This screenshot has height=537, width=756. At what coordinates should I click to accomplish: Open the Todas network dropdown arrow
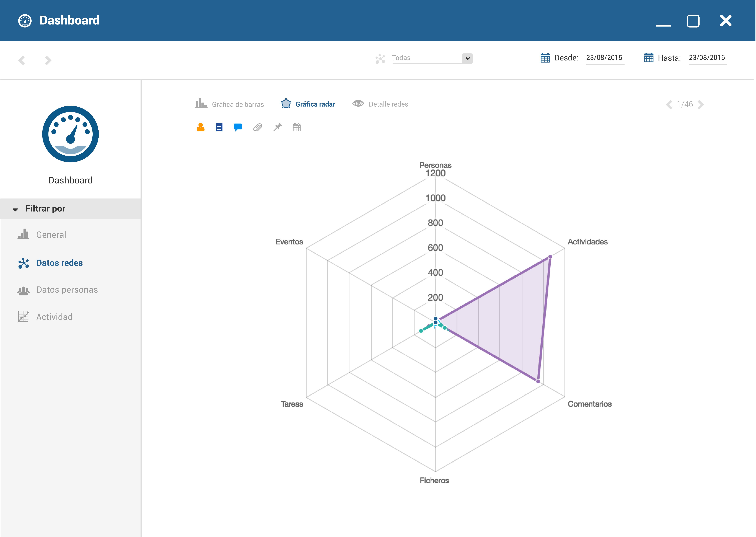tap(467, 58)
